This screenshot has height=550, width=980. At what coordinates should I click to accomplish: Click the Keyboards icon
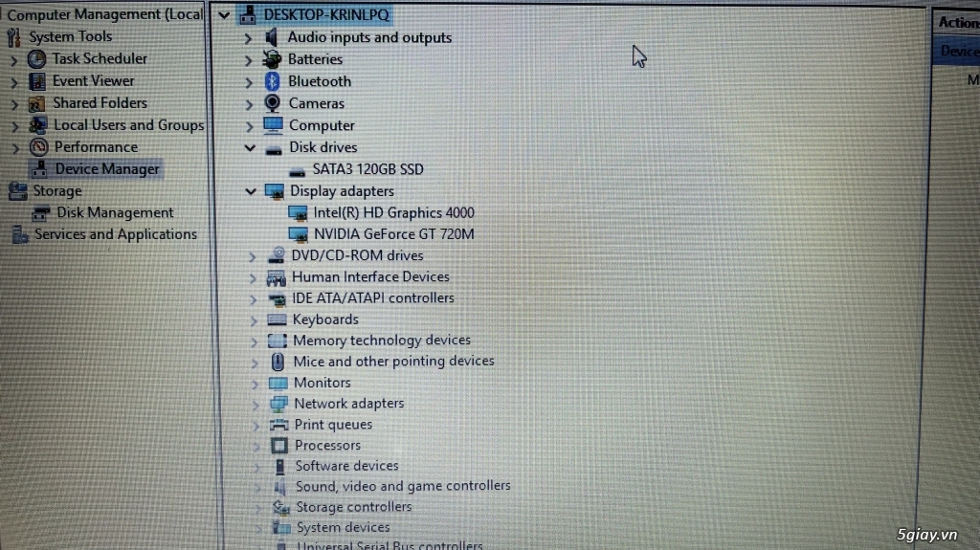(277, 319)
